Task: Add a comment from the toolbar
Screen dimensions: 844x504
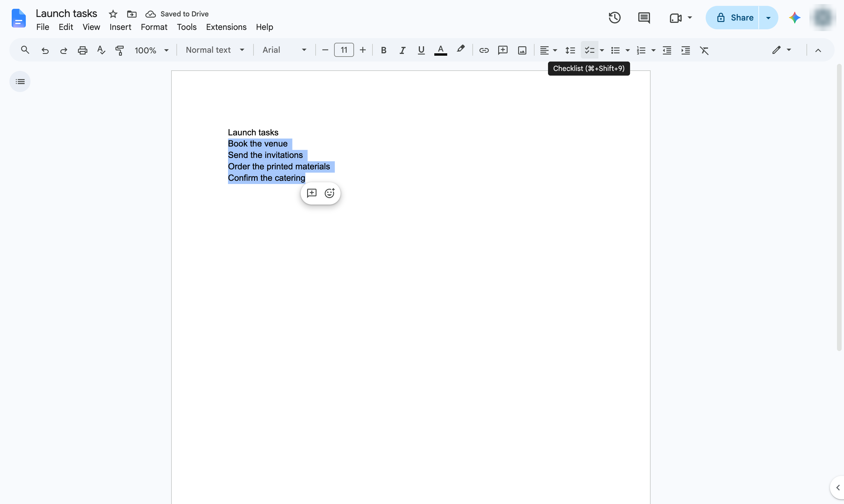Action: click(503, 50)
